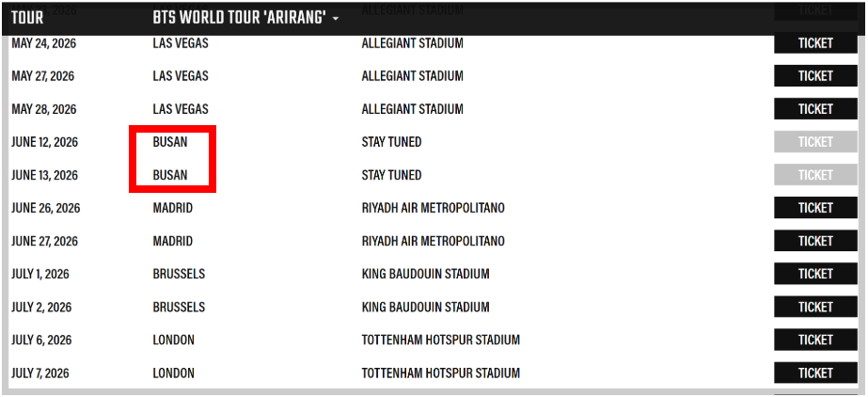The height and width of the screenshot is (397, 868).
Task: Click the dropdown arrow beside 'ARIRANG'
Action: [336, 19]
